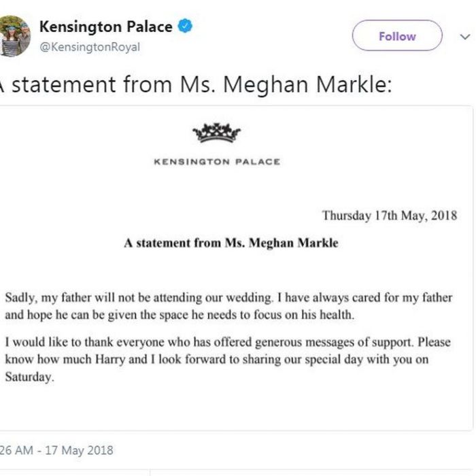Click the KENSINGTON PALACE letterhead text

click(217, 162)
